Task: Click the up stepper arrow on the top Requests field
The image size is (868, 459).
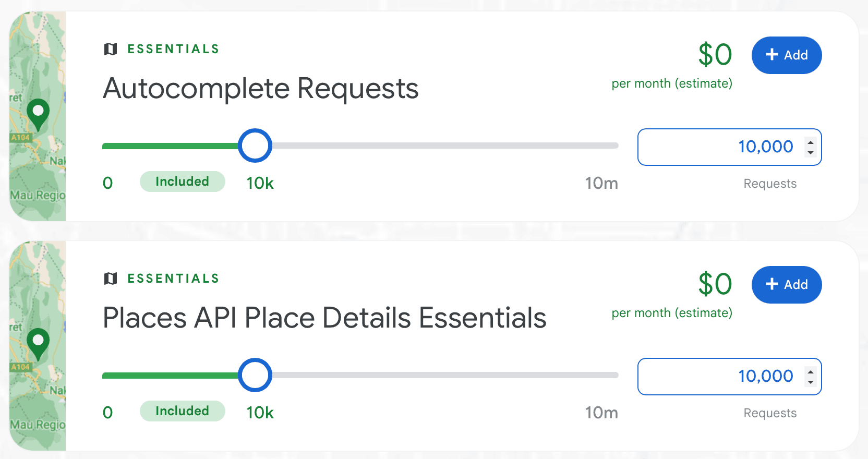Action: (x=810, y=142)
